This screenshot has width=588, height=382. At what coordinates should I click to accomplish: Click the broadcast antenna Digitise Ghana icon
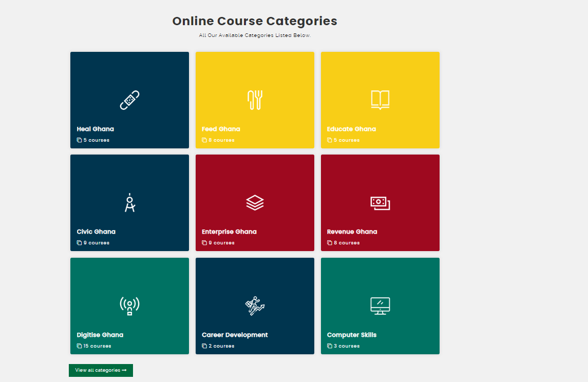[x=129, y=305]
